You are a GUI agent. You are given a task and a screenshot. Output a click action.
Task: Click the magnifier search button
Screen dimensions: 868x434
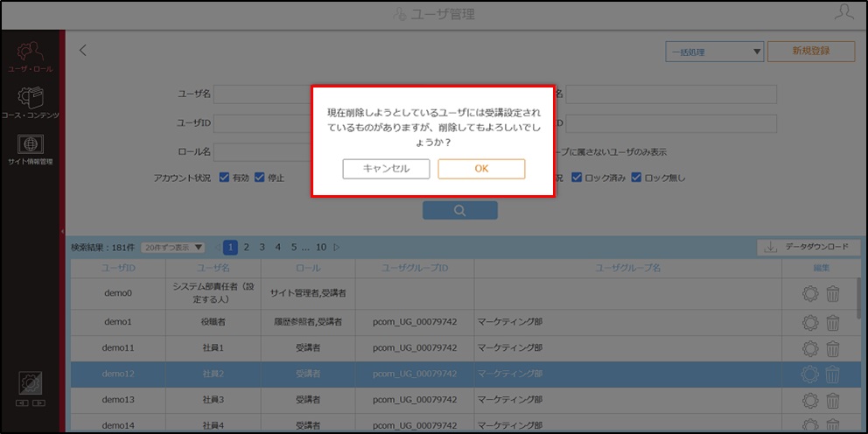pyautogui.click(x=459, y=210)
